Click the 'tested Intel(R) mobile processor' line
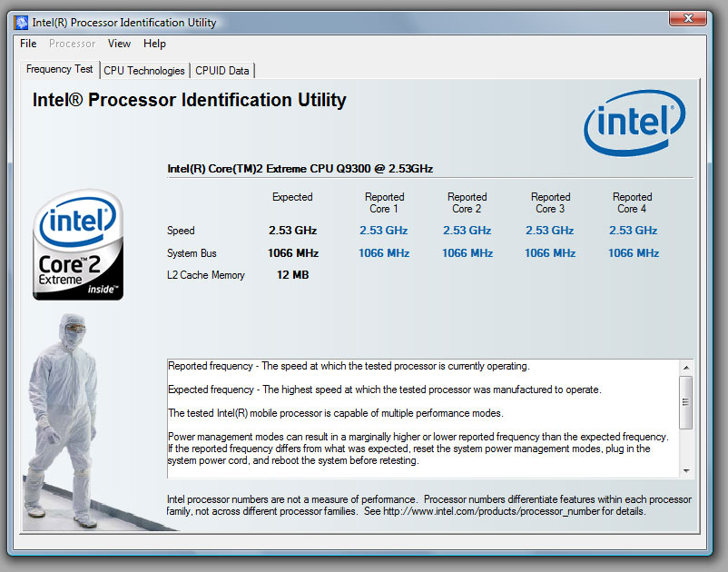This screenshot has height=572, width=728. pos(336,413)
